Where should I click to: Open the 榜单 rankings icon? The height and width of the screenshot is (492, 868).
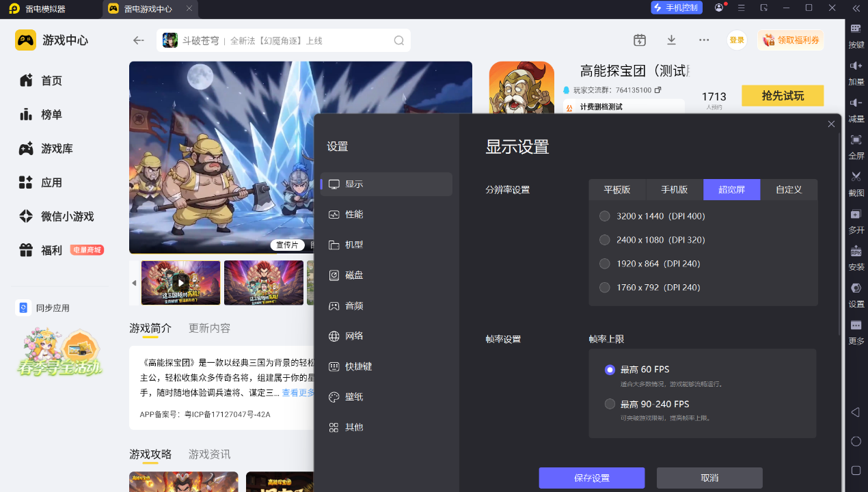click(x=26, y=115)
